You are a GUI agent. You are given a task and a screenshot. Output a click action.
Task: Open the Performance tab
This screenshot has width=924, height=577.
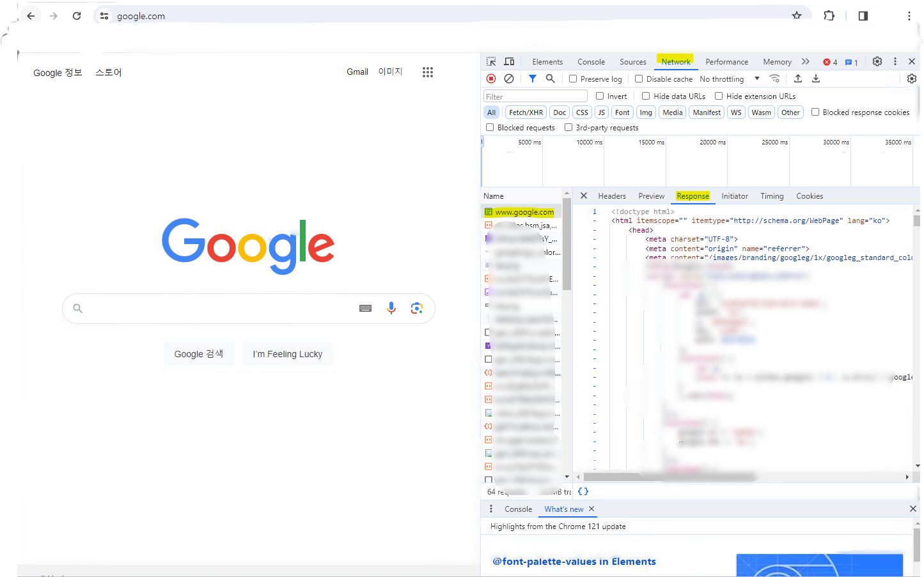[x=726, y=62]
